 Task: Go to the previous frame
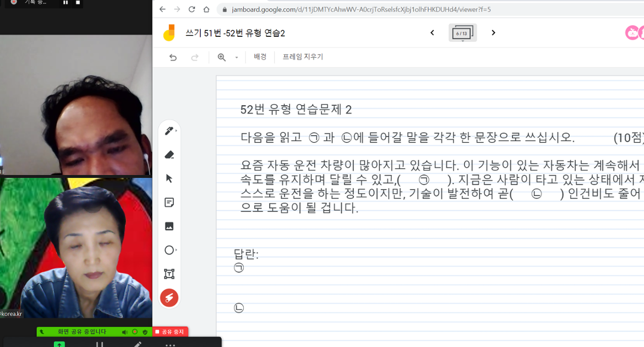(x=432, y=32)
